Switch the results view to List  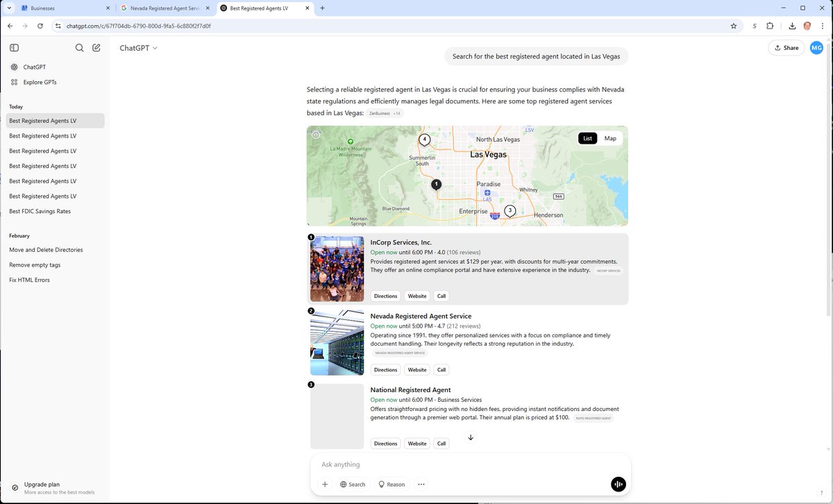(x=587, y=138)
